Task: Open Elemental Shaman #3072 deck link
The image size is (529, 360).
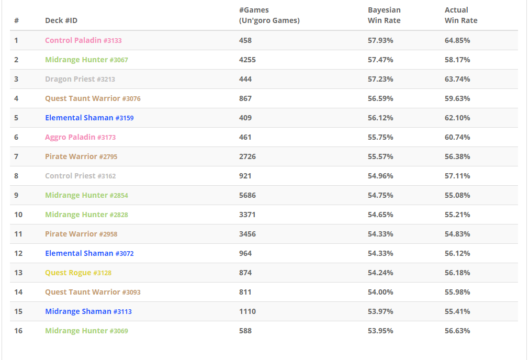Action: click(89, 253)
